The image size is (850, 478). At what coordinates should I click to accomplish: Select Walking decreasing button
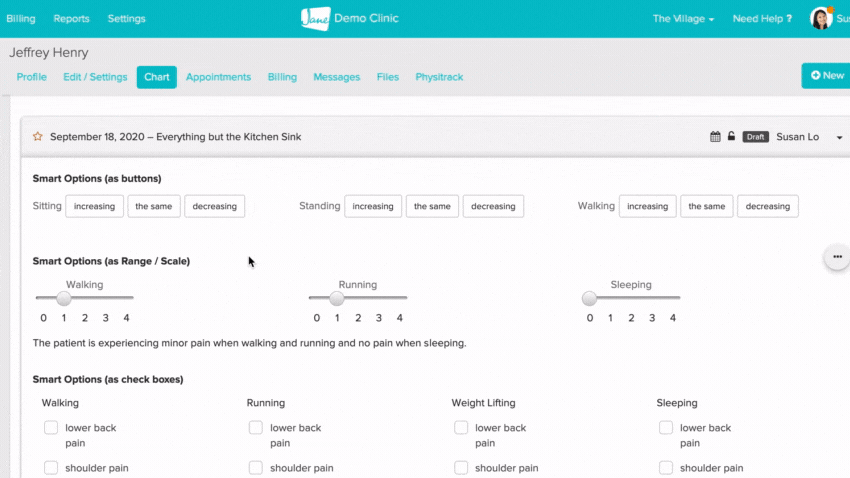[768, 206]
